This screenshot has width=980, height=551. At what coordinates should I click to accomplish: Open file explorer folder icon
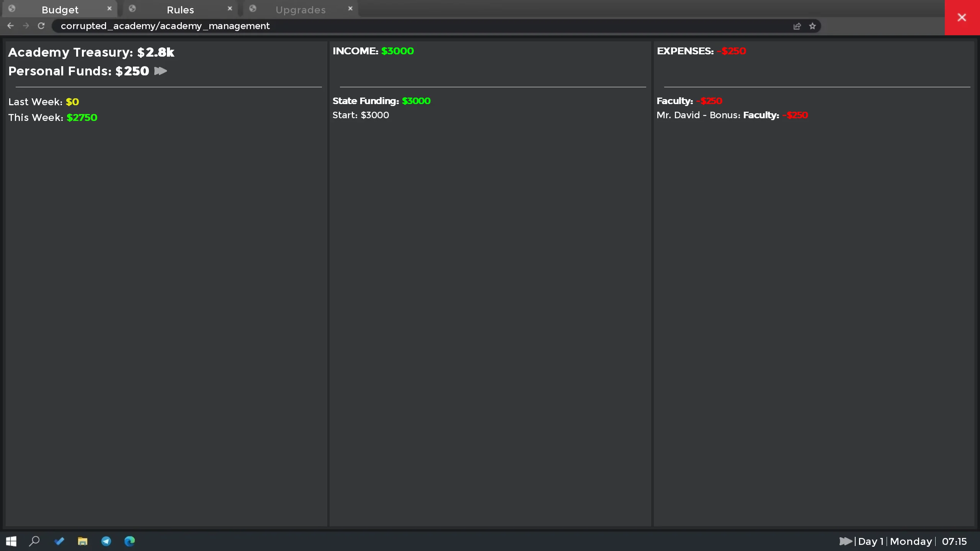point(82,541)
